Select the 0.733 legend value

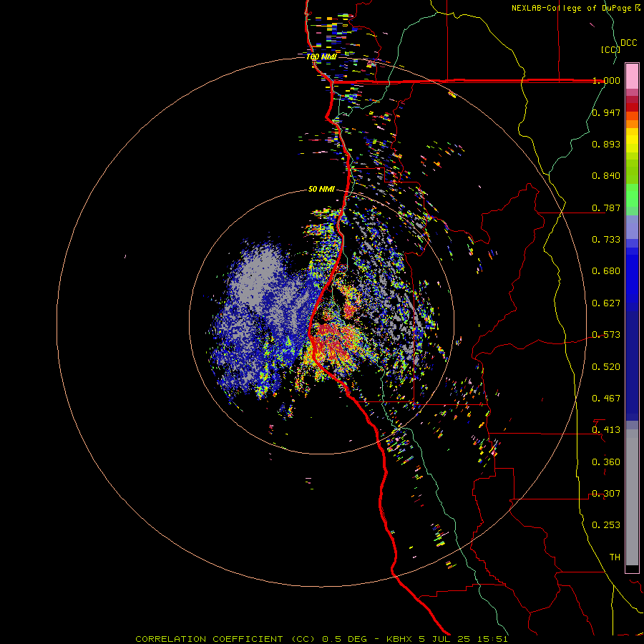click(606, 240)
